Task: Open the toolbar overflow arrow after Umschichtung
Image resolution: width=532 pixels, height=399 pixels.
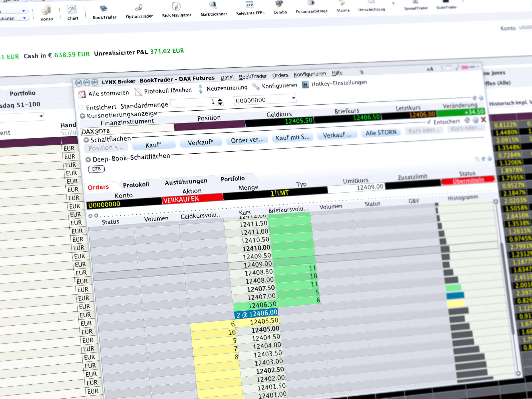Action: [x=393, y=3]
